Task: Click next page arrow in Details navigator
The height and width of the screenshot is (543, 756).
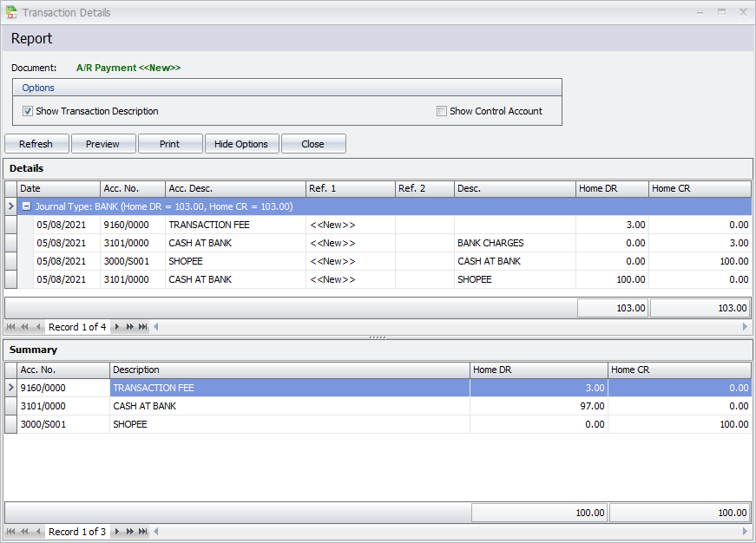Action: point(130,327)
